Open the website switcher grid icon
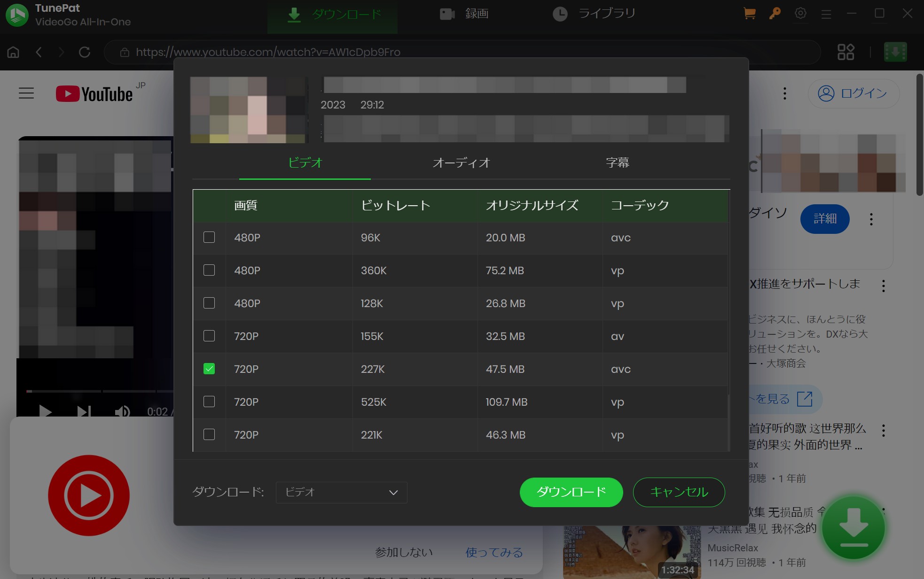Viewport: 924px width, 579px height. [x=846, y=52]
